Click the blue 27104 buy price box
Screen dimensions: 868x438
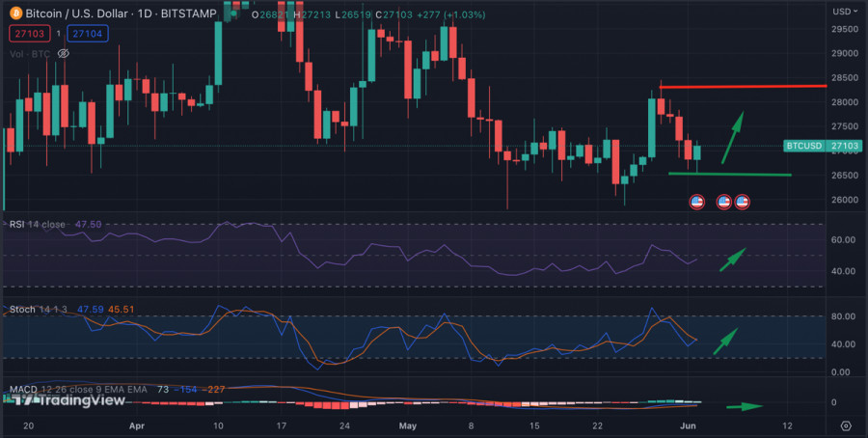click(88, 34)
